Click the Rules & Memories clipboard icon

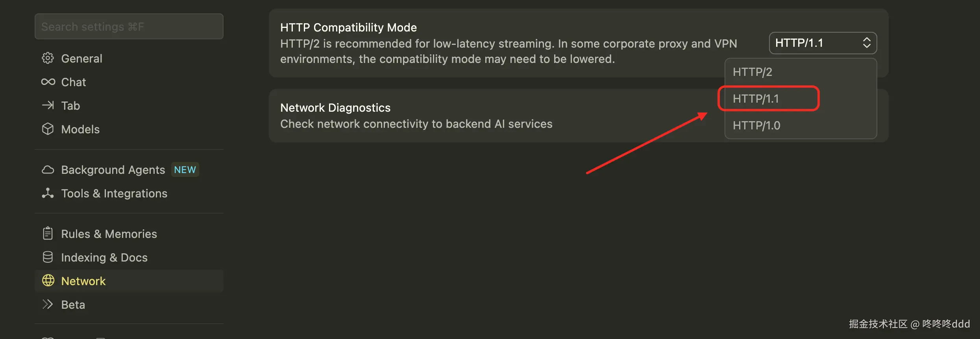pos(48,234)
